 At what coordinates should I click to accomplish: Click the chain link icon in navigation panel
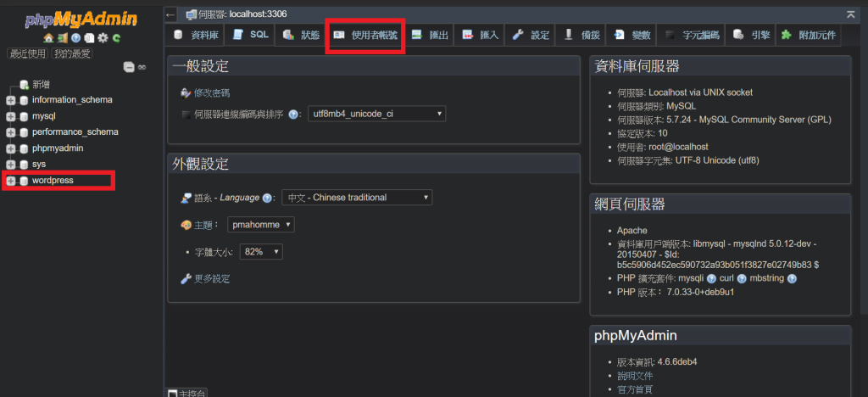point(142,67)
